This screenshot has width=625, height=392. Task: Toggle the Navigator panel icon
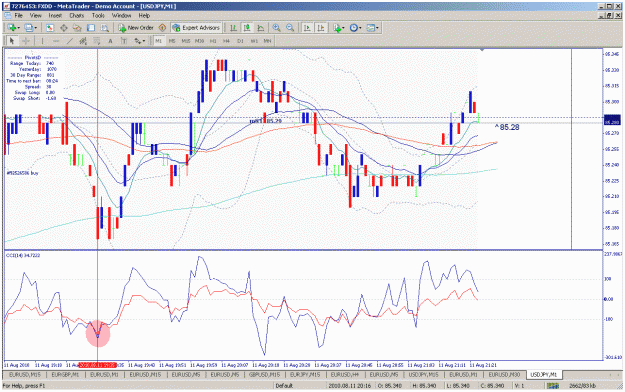coord(77,28)
